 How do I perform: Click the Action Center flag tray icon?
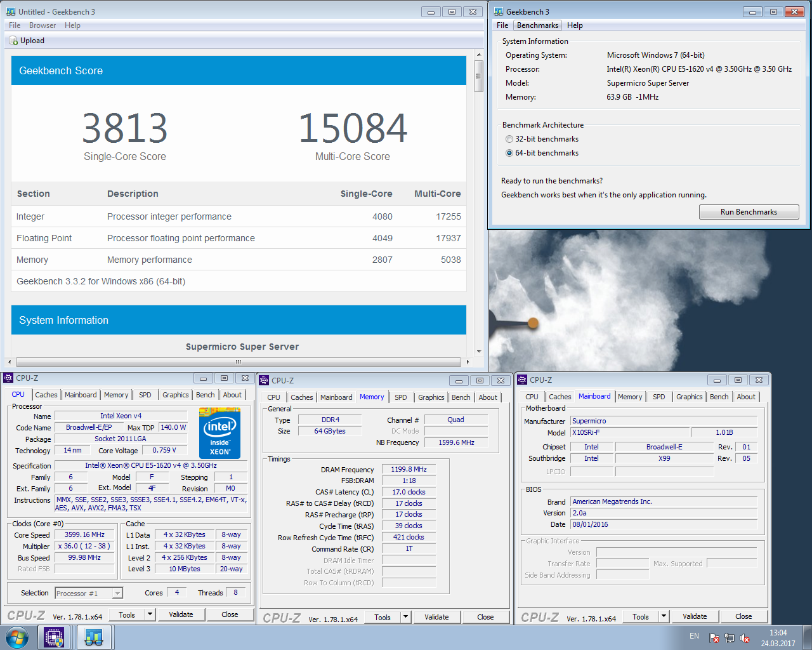(x=714, y=638)
